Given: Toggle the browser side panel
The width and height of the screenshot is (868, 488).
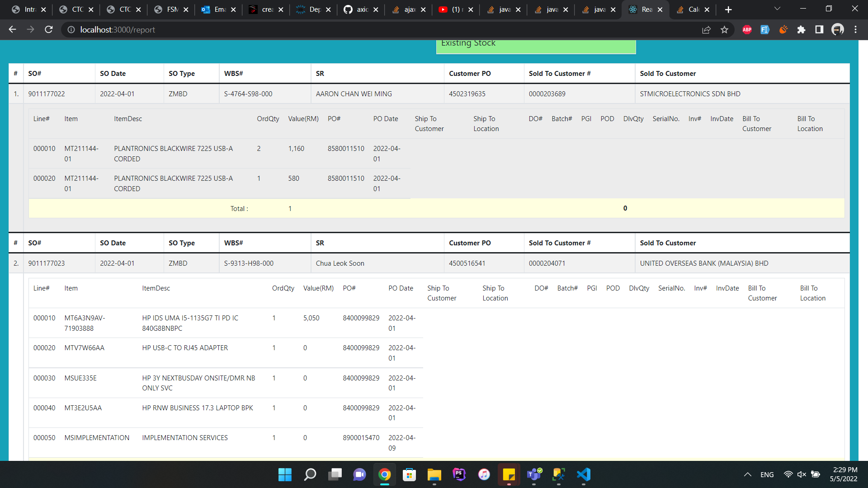Looking at the screenshot, I should 819,29.
